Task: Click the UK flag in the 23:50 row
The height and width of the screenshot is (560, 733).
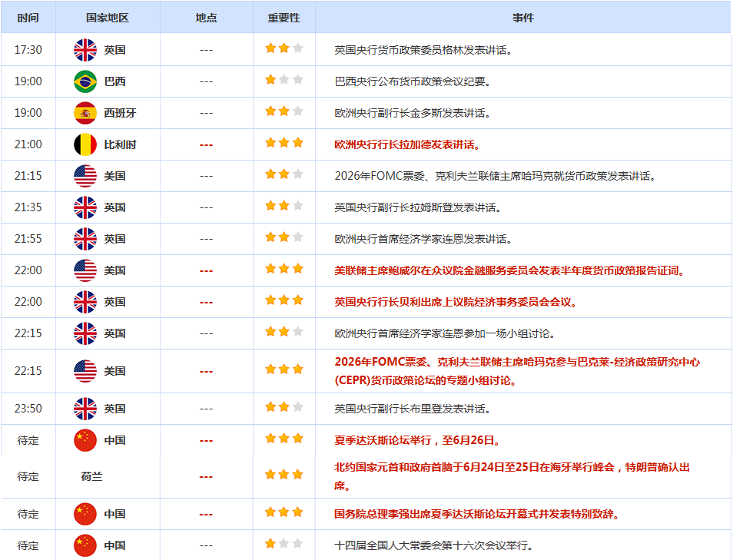Action: click(x=85, y=409)
